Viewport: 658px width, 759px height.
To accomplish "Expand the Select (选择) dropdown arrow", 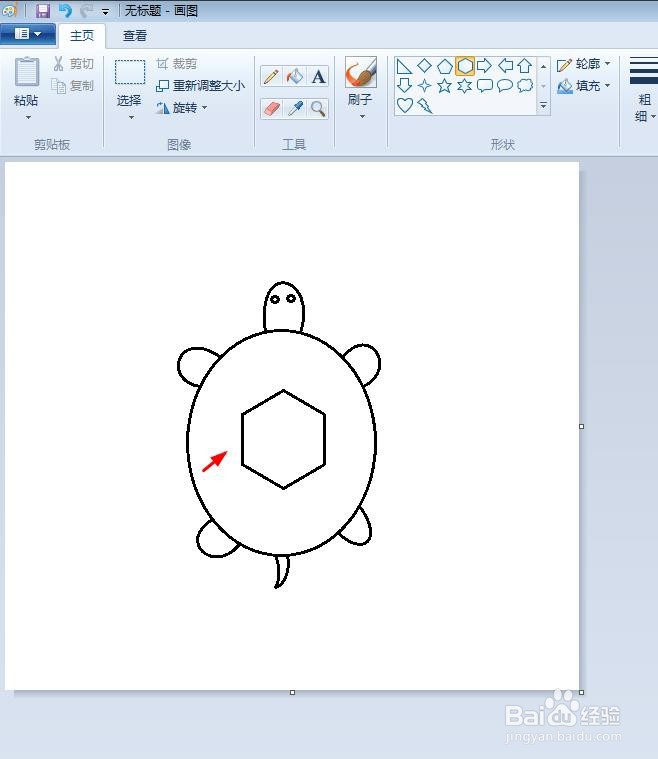I will pos(131,117).
